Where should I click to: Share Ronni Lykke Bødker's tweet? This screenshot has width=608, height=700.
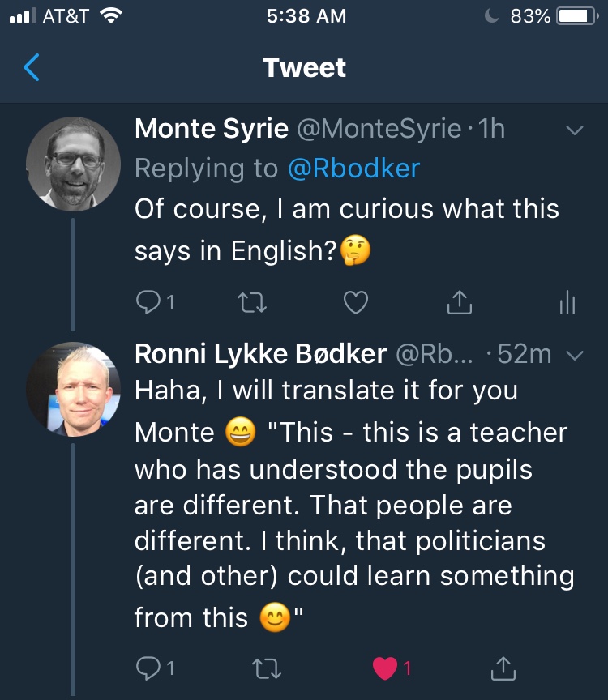503,668
